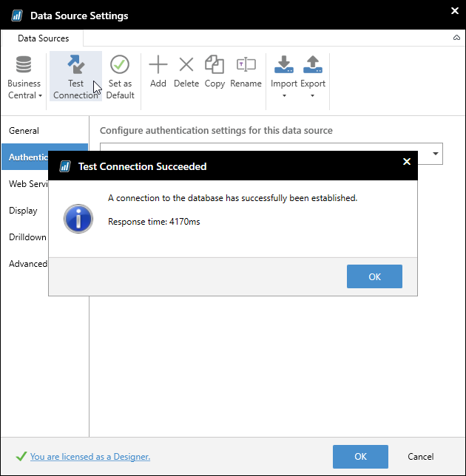The width and height of the screenshot is (466, 476).
Task: Add a new data source
Action: 158,71
